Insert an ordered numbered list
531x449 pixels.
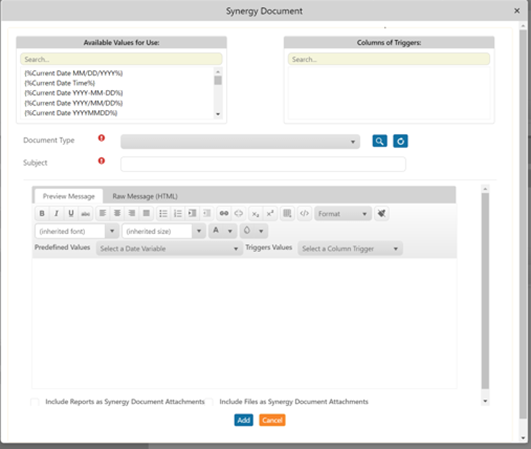(x=178, y=213)
